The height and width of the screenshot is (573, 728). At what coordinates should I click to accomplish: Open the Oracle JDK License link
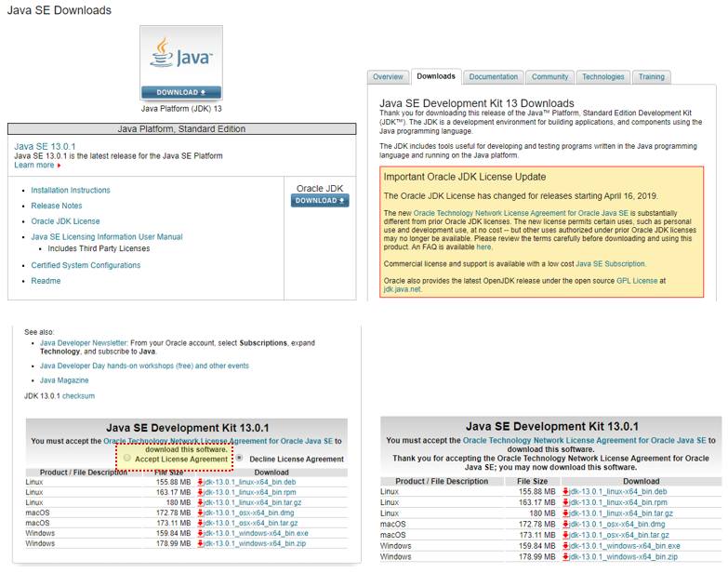point(65,221)
